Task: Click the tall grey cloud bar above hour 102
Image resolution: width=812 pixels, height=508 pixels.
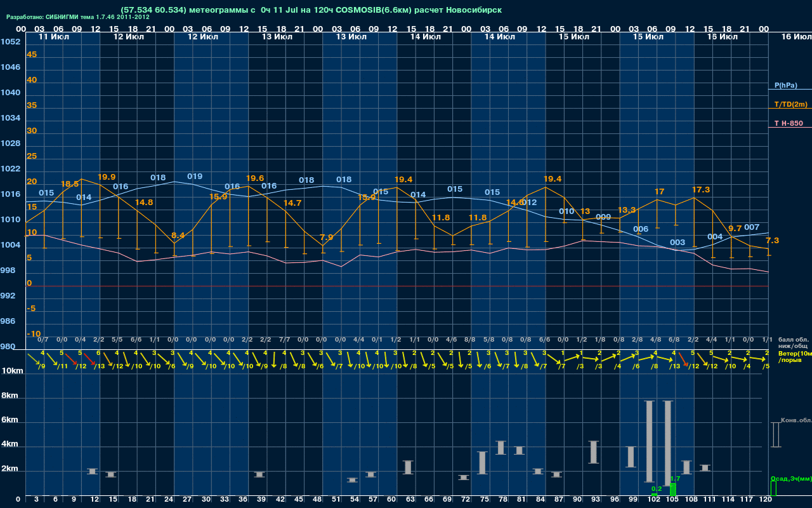Action: point(649,441)
